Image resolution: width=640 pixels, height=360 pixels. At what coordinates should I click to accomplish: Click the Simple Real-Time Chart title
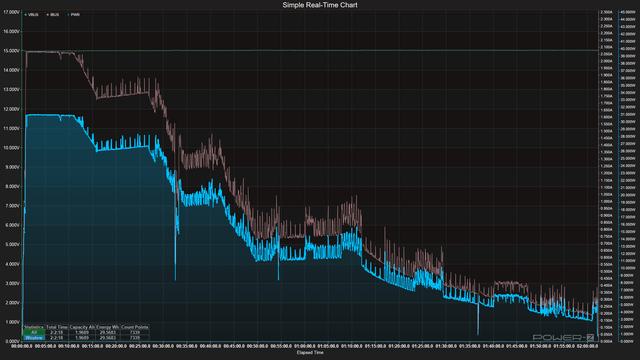click(320, 5)
